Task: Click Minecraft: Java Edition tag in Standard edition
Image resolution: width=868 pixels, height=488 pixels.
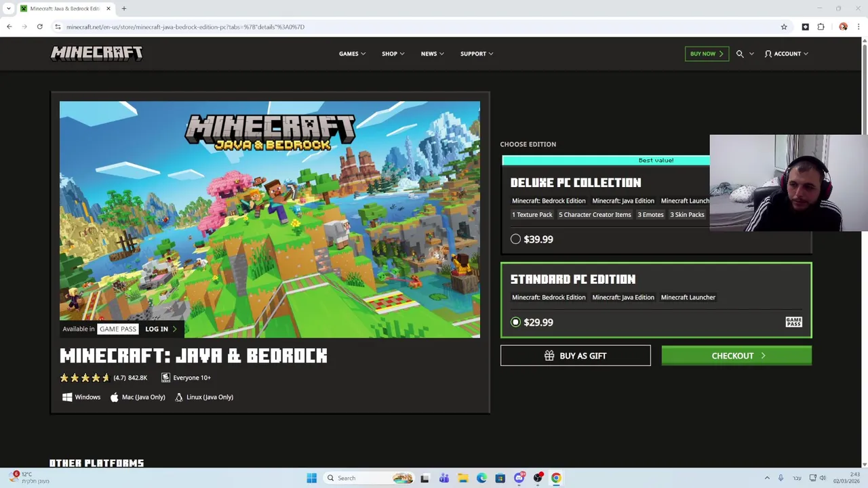Action: pyautogui.click(x=623, y=298)
